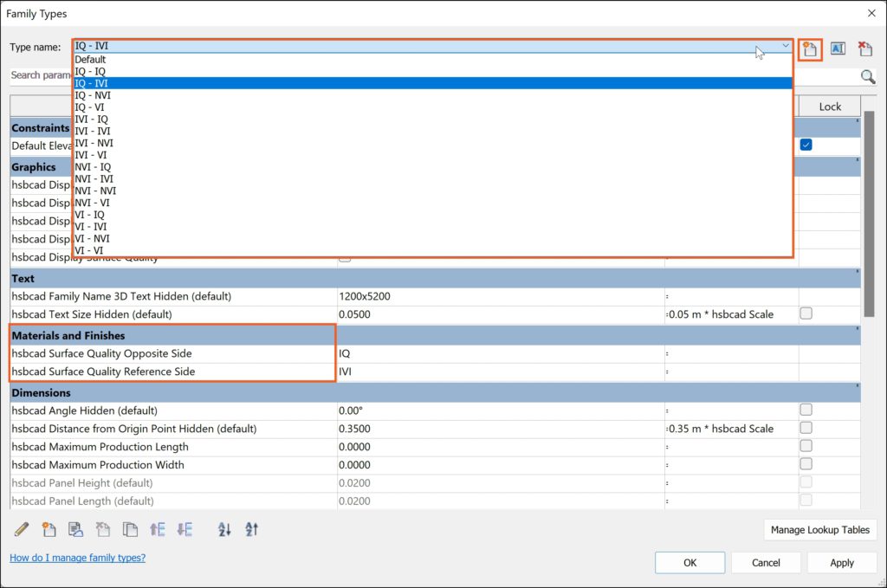The image size is (887, 588).
Task: Click the Lock column header
Action: coord(829,107)
